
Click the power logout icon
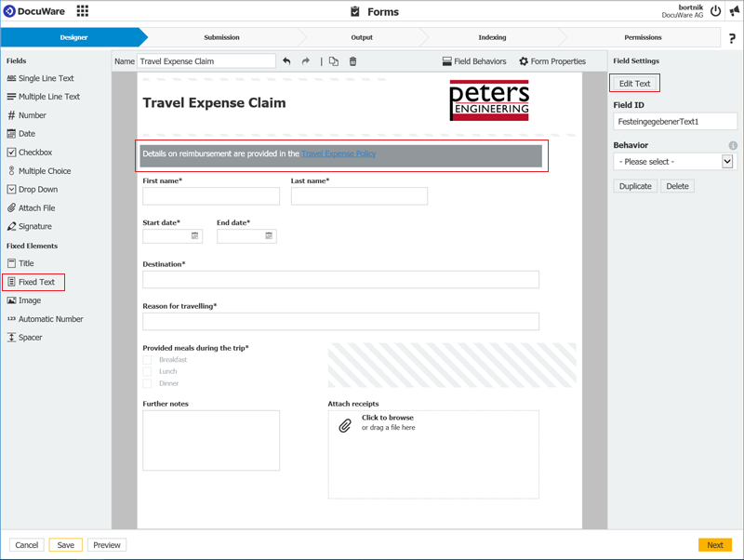(715, 11)
